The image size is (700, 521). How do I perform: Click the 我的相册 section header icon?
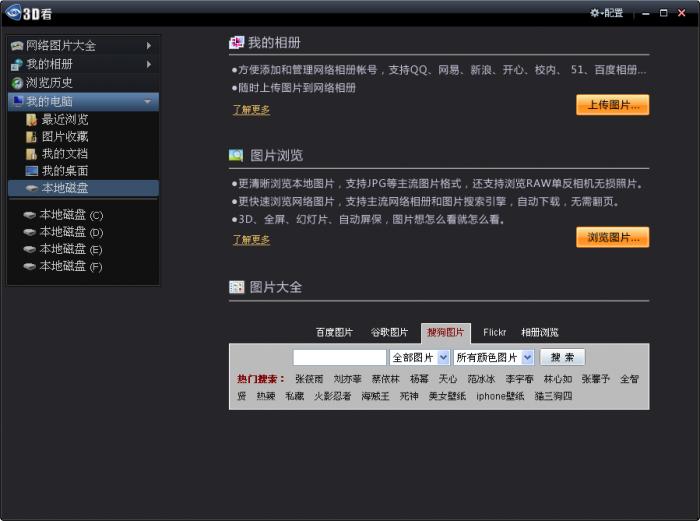click(237, 43)
